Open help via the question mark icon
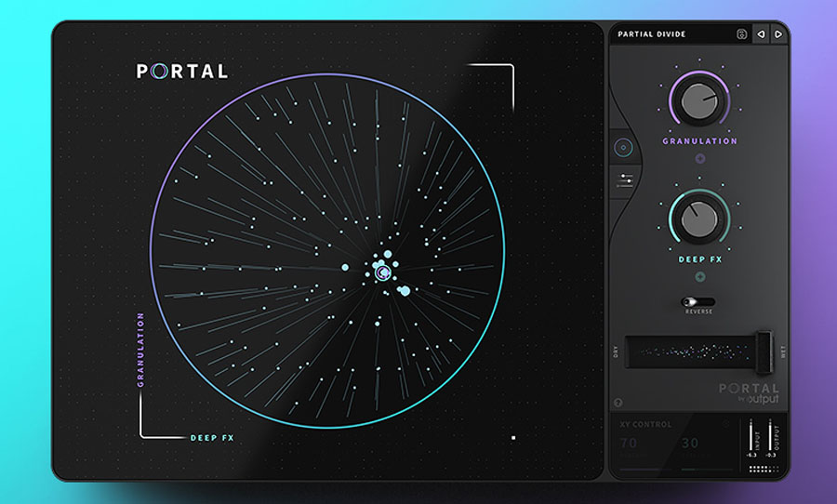This screenshot has height=504, width=837. pyautogui.click(x=618, y=403)
